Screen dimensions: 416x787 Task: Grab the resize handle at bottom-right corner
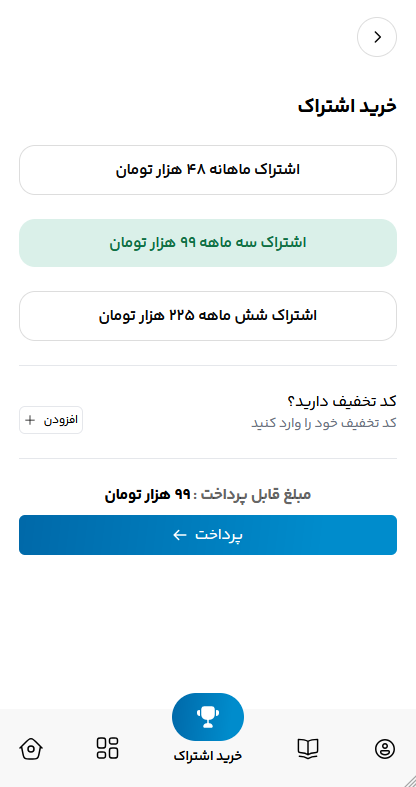point(408,779)
